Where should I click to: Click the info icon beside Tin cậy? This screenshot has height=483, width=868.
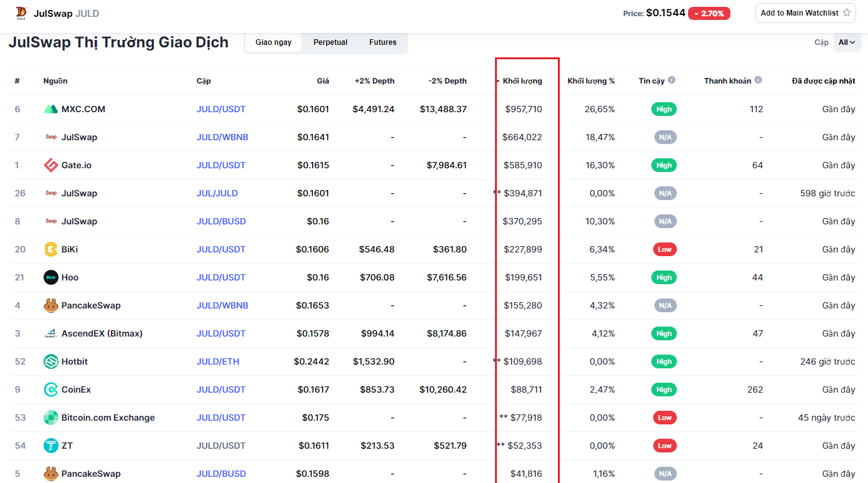click(672, 80)
